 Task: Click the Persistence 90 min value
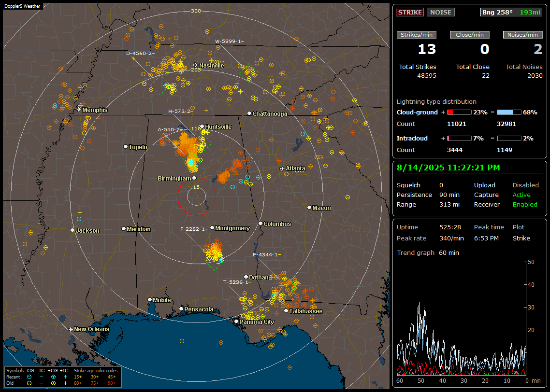coord(449,195)
